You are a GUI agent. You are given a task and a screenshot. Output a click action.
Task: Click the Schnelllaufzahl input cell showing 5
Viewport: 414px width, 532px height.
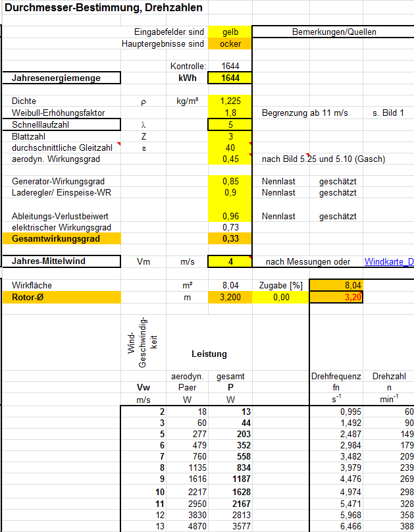[x=230, y=124]
